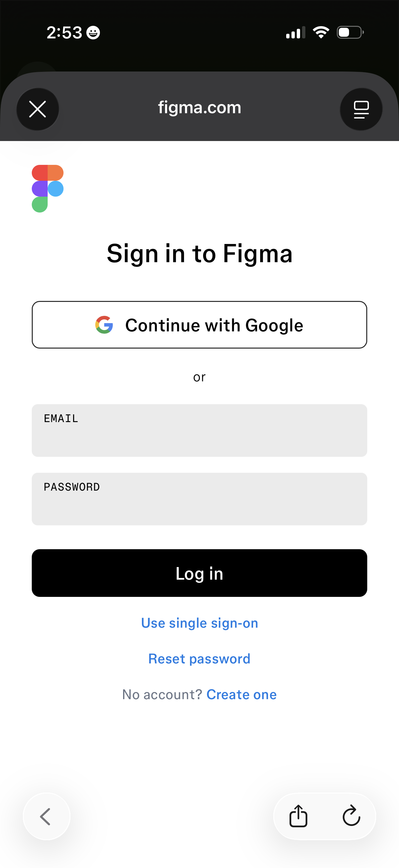Tap the battery indicator icon

[x=350, y=32]
